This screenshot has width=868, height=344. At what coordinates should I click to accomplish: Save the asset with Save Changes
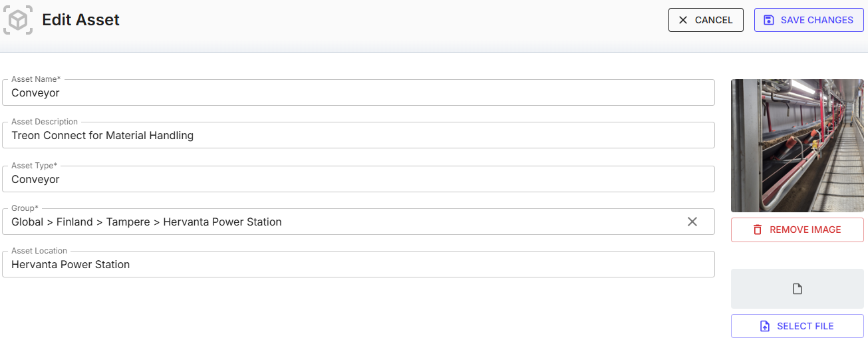pyautogui.click(x=816, y=20)
